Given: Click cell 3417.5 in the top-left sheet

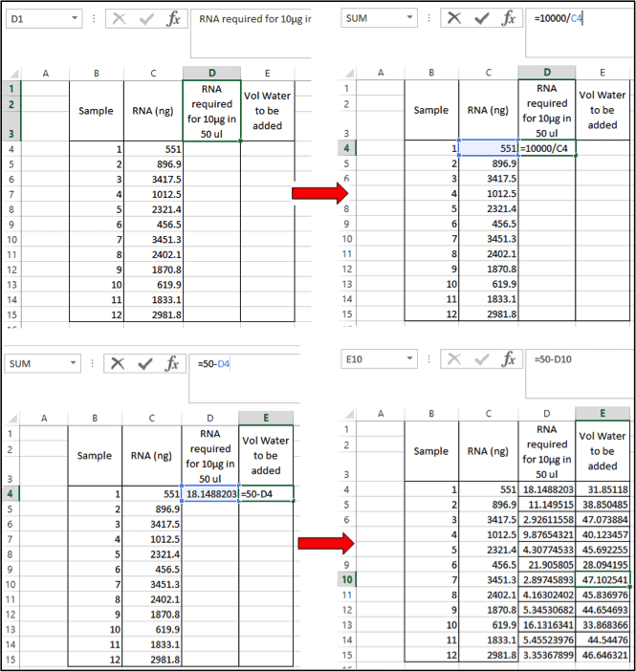Looking at the screenshot, I should [154, 179].
